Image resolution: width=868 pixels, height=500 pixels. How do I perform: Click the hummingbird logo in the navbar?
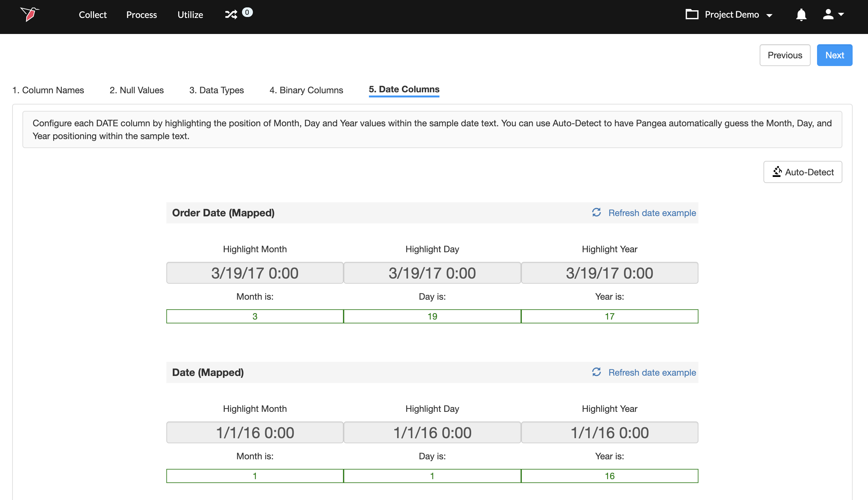[x=30, y=14]
